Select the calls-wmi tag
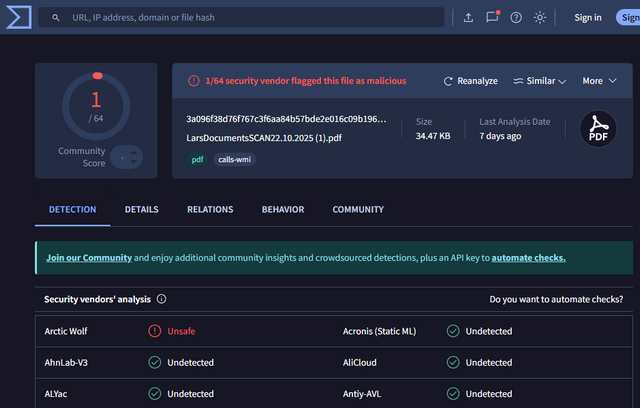Viewport: 640px width, 408px height. pos(234,159)
